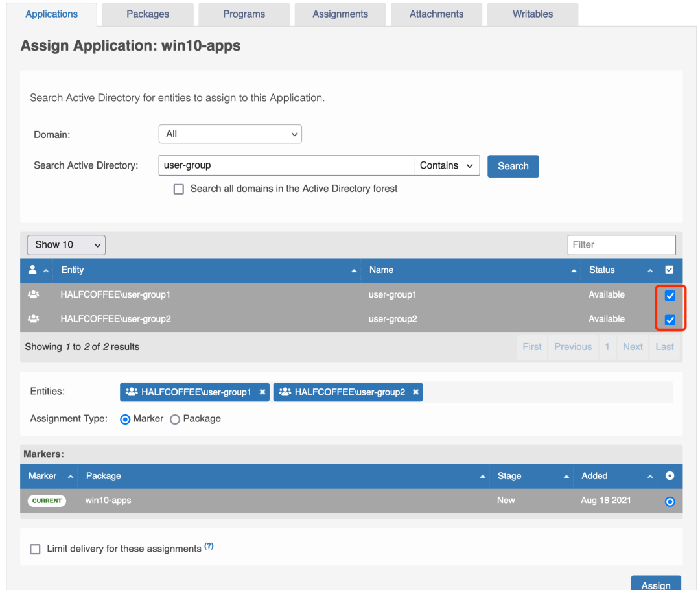This screenshot has height=590, width=700.
Task: Click the Assign button
Action: [655, 584]
